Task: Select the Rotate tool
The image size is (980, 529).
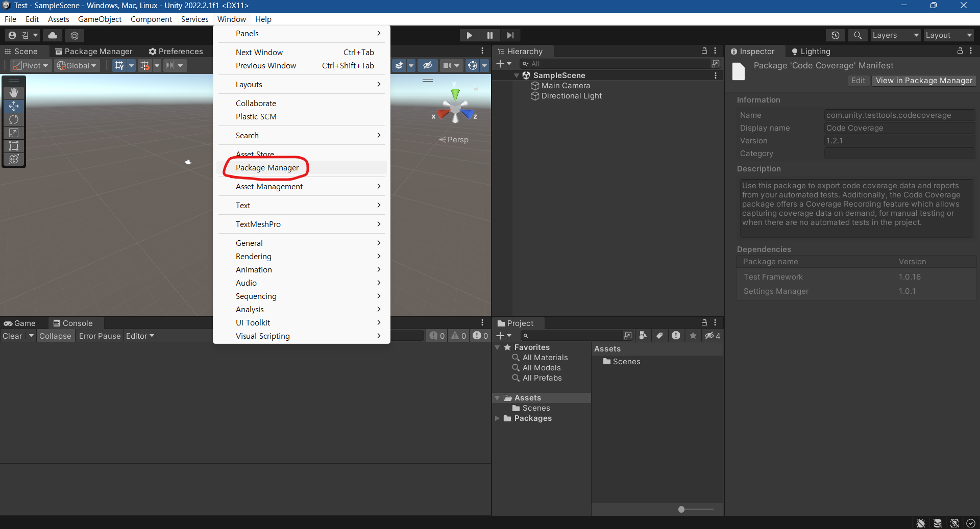Action: (14, 119)
